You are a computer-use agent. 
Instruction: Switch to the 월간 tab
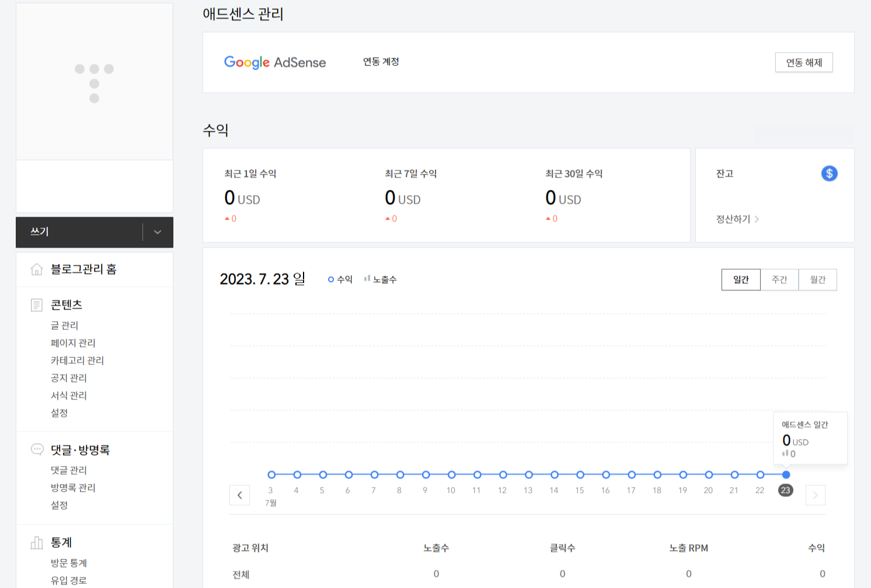coord(817,279)
